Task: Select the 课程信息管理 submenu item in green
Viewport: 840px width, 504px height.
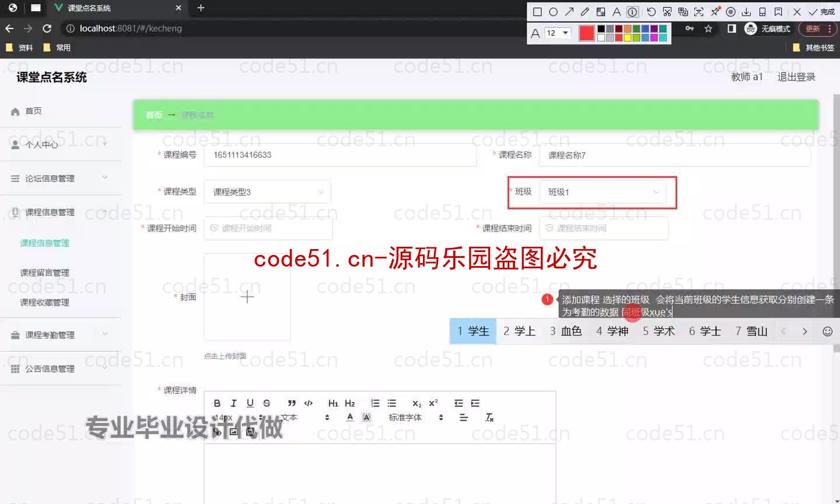Action: pos(45,243)
